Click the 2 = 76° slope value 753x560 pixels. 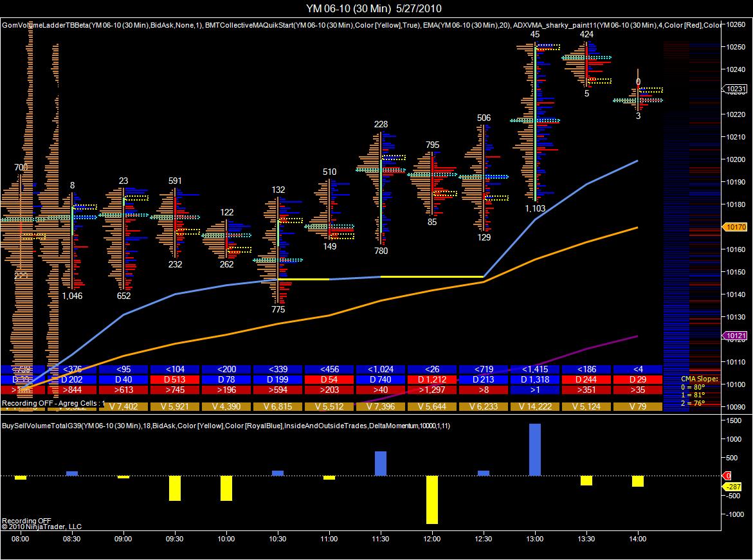693,403
